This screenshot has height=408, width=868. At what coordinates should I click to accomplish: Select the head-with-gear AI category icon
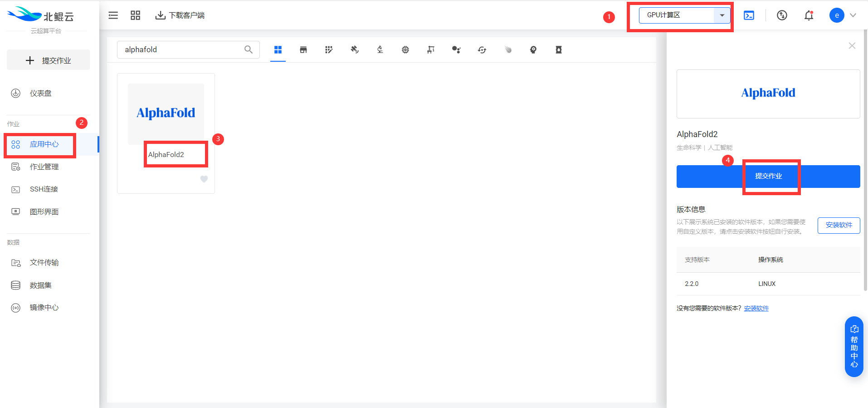533,49
